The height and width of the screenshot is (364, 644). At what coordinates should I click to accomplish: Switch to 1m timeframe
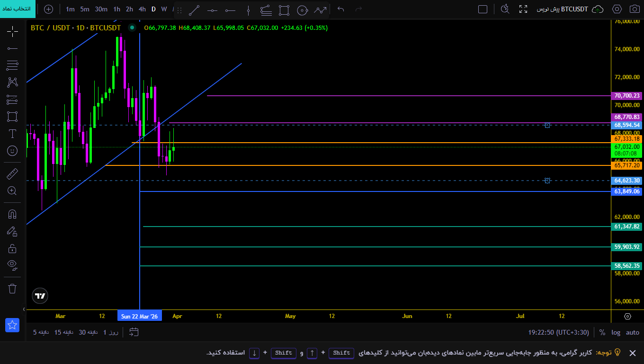tap(70, 9)
